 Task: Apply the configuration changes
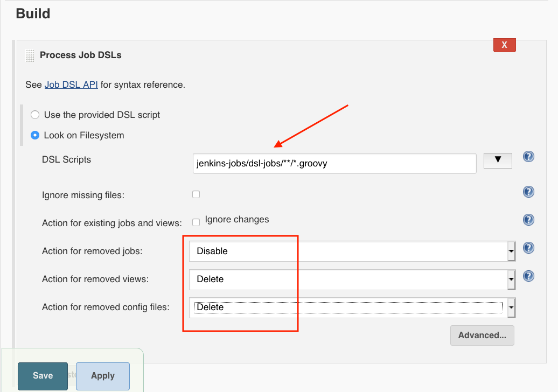coord(103,376)
